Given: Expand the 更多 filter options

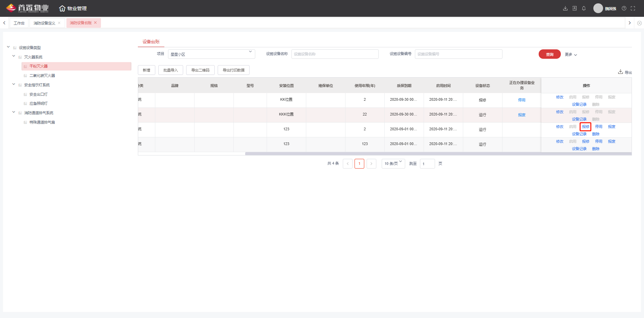Looking at the screenshot, I should point(571,54).
